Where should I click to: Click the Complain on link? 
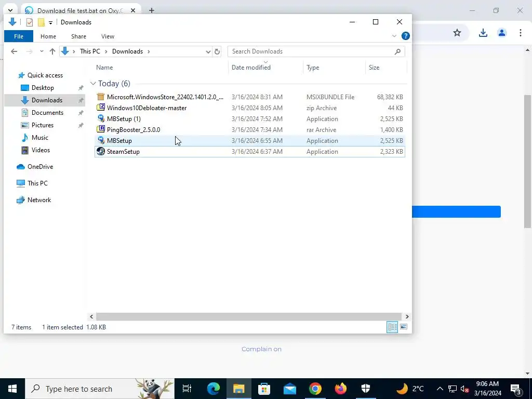(x=261, y=349)
